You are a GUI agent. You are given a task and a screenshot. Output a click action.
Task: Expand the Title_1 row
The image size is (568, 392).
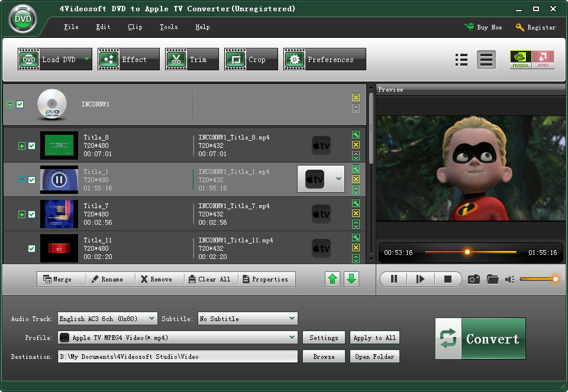point(22,180)
